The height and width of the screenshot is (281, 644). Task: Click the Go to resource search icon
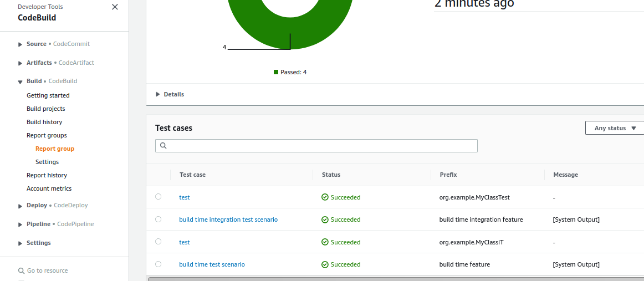click(22, 271)
